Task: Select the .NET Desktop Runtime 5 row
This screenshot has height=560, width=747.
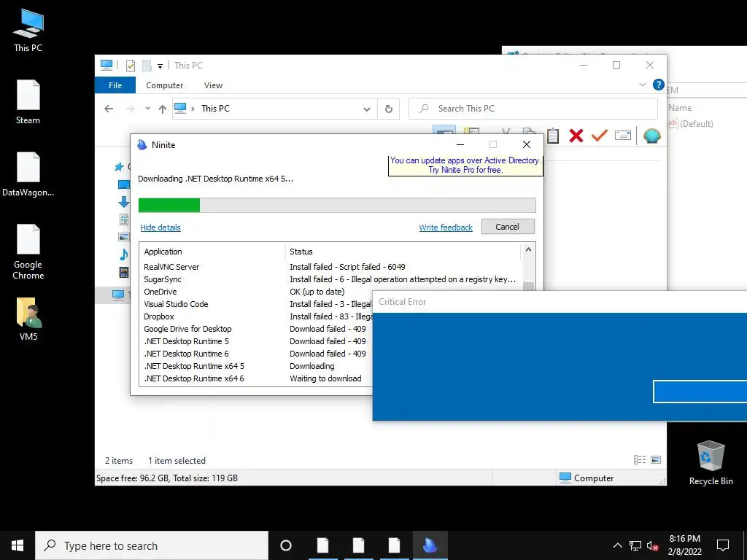Action: pyautogui.click(x=258, y=341)
